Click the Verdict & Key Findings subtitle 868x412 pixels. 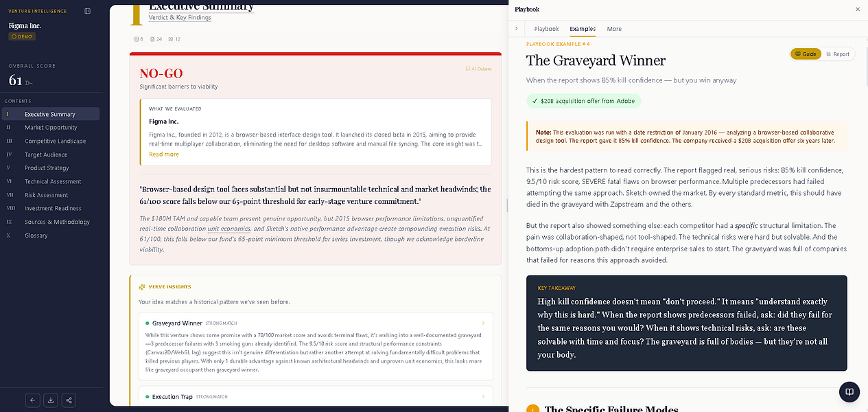click(x=180, y=18)
